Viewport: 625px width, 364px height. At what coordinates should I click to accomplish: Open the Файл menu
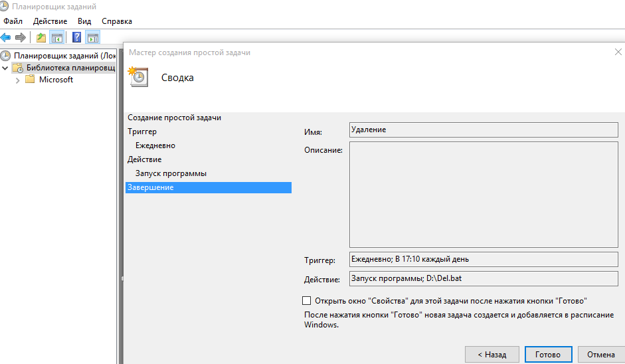[x=13, y=21]
